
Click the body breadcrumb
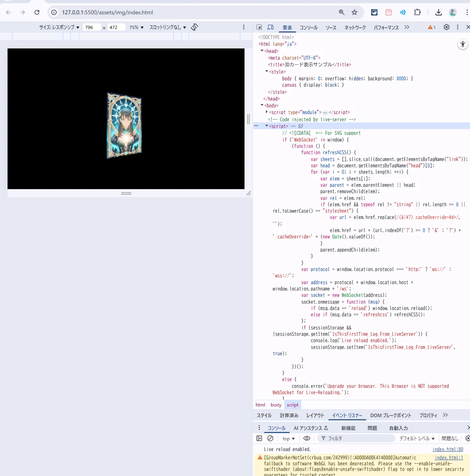276,405
